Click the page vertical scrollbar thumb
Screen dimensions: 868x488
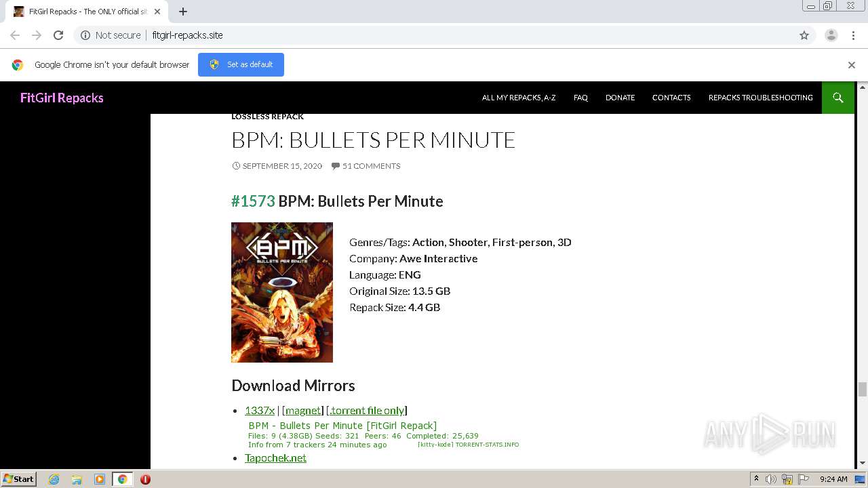[863, 390]
